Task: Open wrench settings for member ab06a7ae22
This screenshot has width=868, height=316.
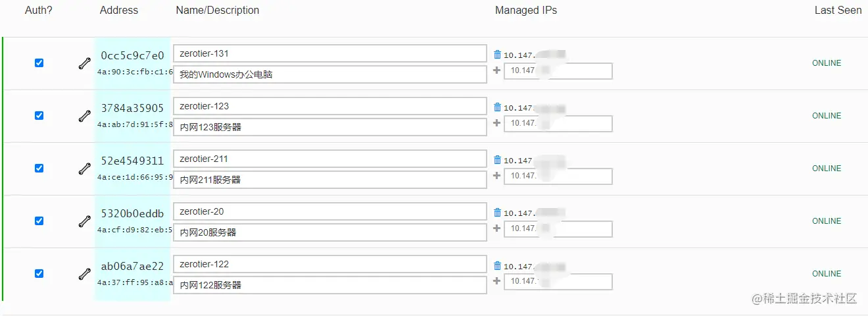Action: click(x=84, y=274)
